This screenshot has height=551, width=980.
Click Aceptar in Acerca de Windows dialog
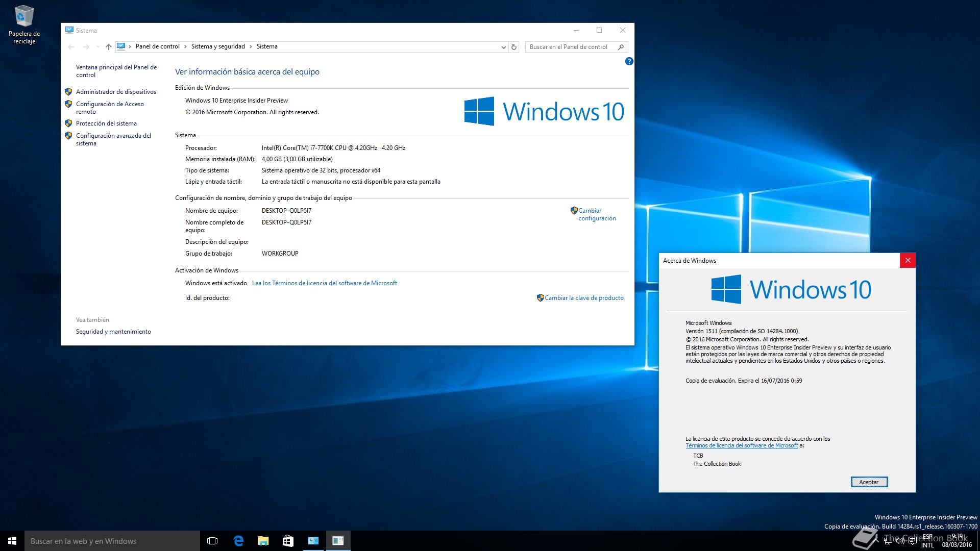[869, 482]
